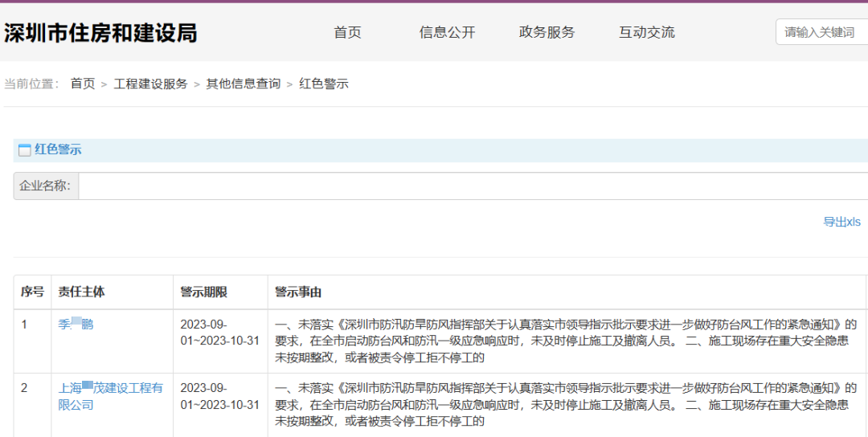The image size is (868, 437).
Task: Click the 当前位置 label
Action: pyautogui.click(x=32, y=84)
